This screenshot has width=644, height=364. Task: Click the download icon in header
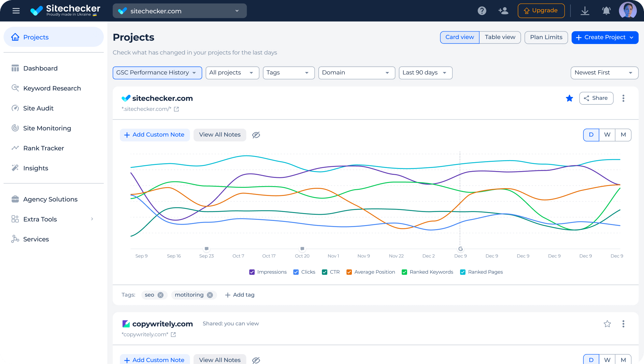(x=585, y=11)
